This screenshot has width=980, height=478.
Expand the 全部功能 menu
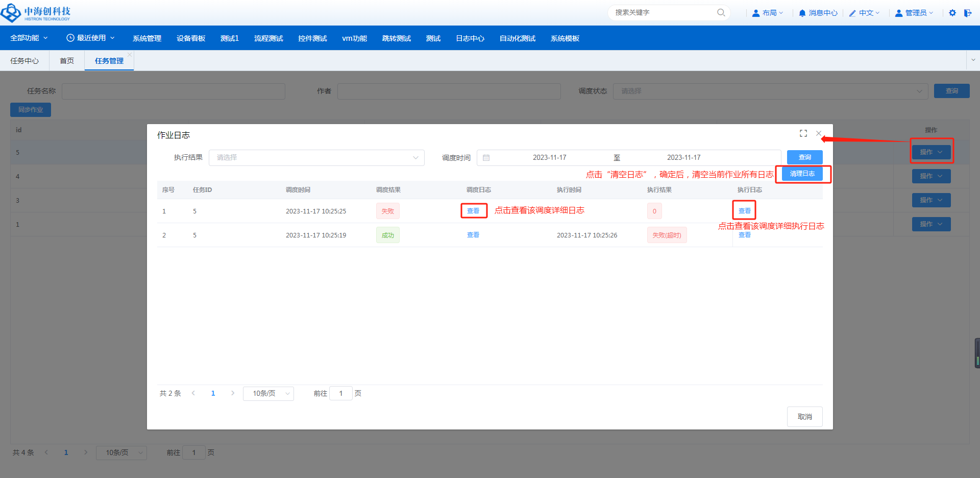(x=29, y=38)
